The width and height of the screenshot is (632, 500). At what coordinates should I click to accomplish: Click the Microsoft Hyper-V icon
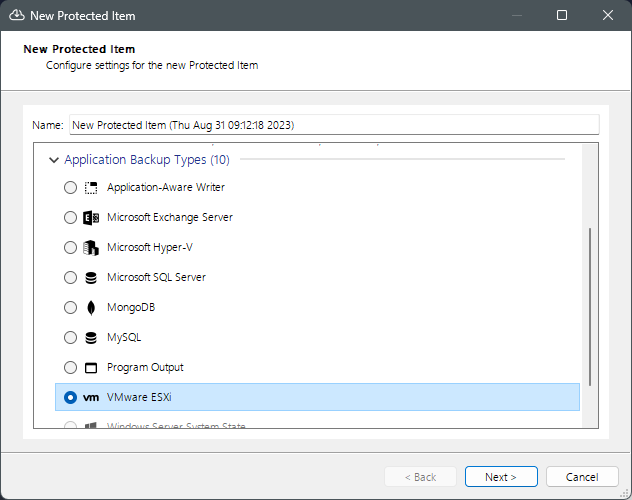[91, 247]
